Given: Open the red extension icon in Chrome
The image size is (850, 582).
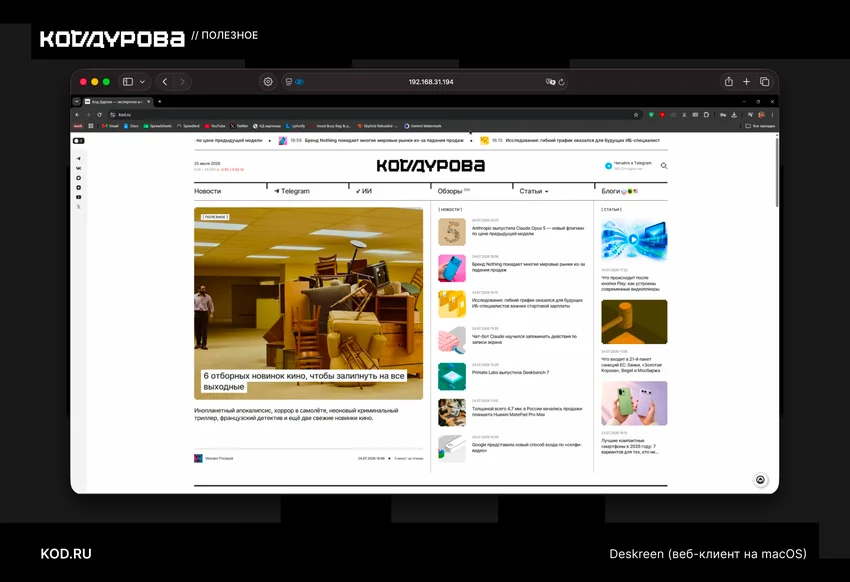Looking at the screenshot, I should coord(662,114).
